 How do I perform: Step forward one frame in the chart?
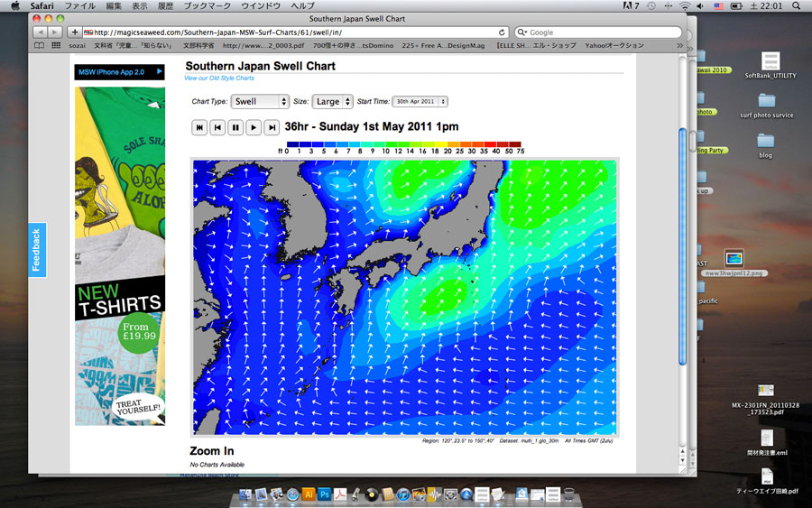[272, 127]
